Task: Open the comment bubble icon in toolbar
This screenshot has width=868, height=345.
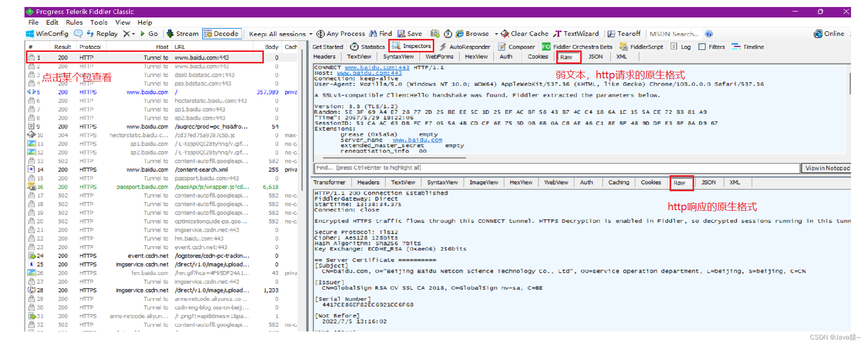Action: coord(78,33)
